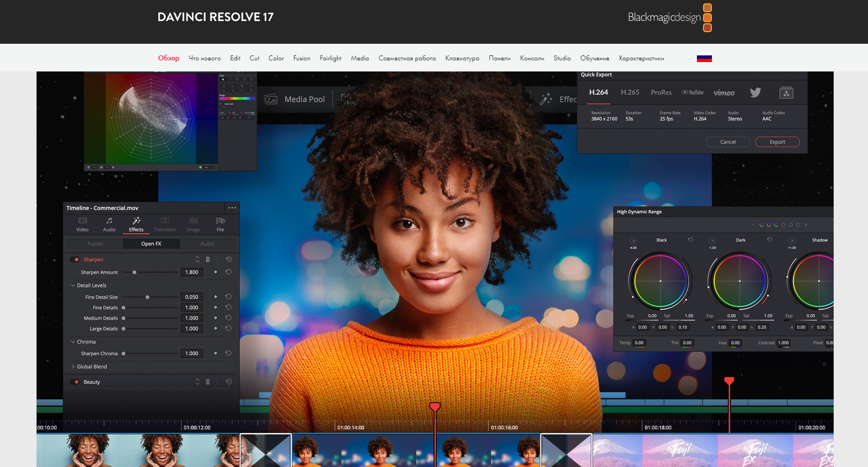Reset the Sharpen effect
The image size is (868, 467).
tap(229, 259)
